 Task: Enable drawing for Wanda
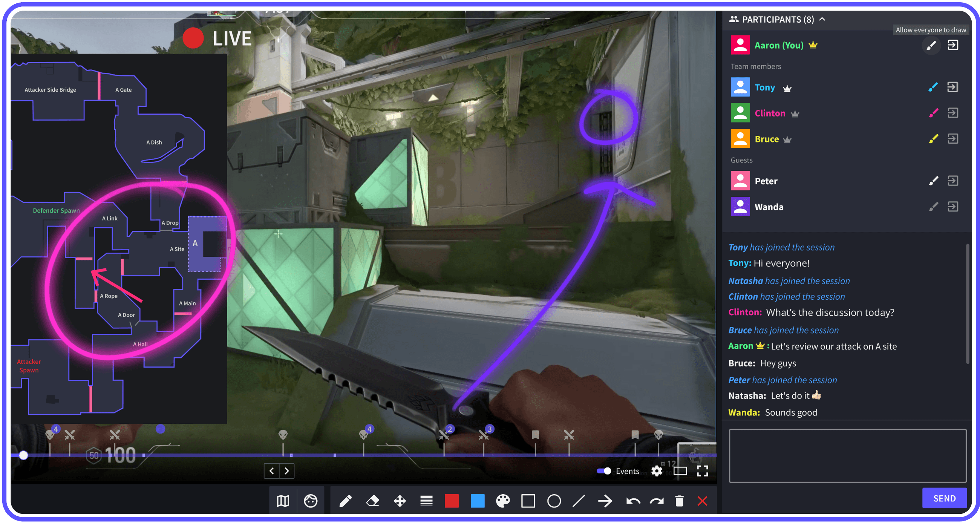click(x=933, y=207)
